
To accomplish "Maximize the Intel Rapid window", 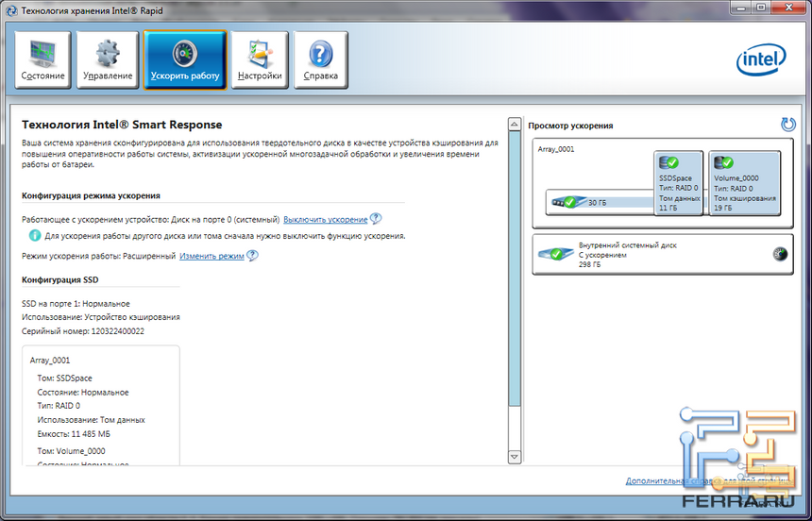I will pos(760,8).
